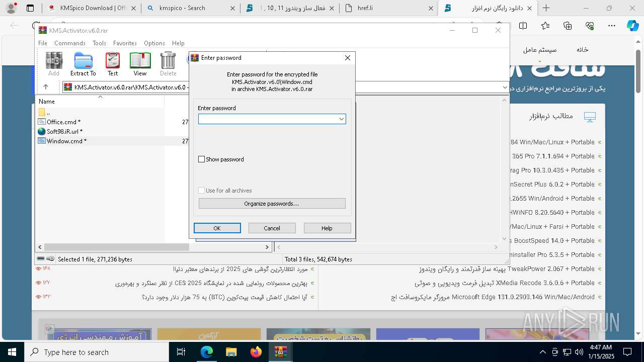The width and height of the screenshot is (644, 362).
Task: Open Edge browser essentials icon
Action: coord(590,26)
